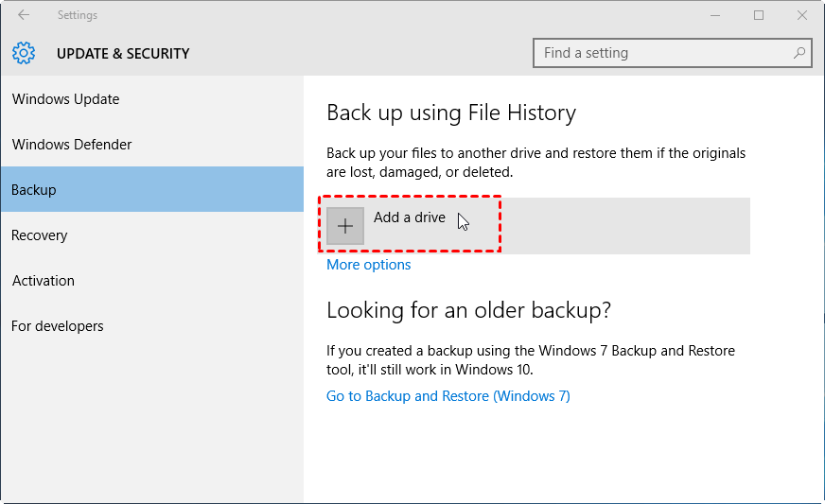Click the 'Back up using File History' heading
This screenshot has height=504, width=825.
pos(451,113)
